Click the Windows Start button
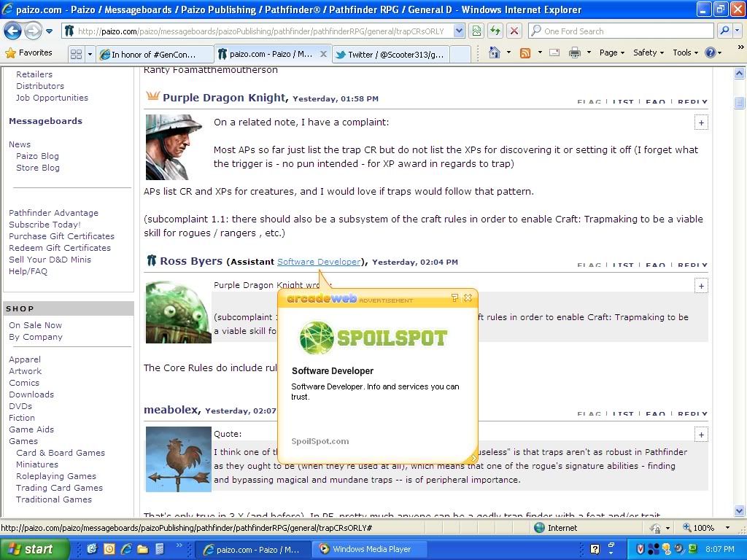 pos(34,549)
